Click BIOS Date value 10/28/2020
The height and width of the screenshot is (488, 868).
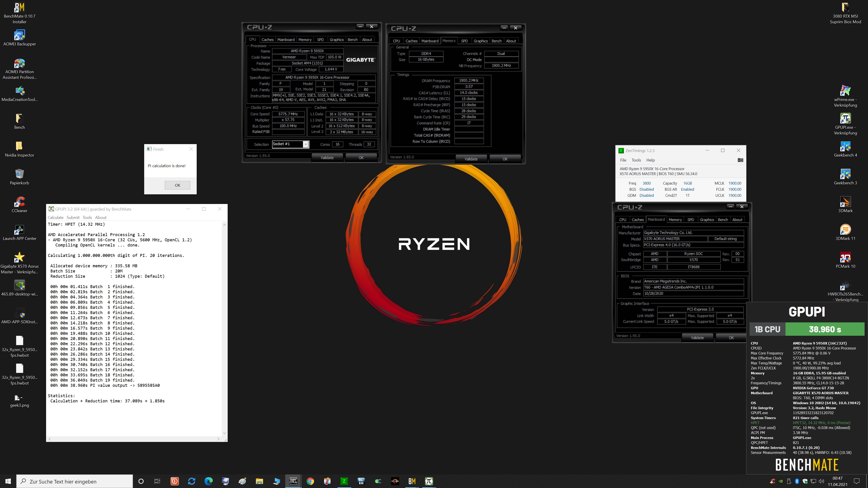tap(693, 293)
